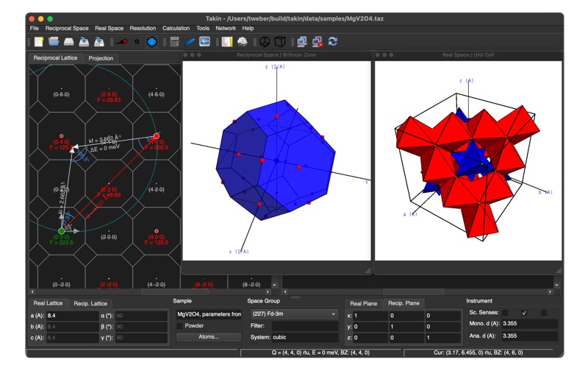Toggle the first Sc. Senses checkbox

tap(505, 313)
